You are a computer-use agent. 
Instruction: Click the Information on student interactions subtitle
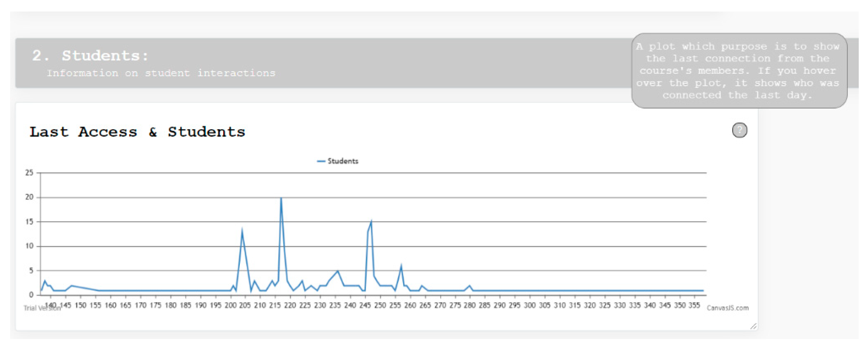[161, 73]
